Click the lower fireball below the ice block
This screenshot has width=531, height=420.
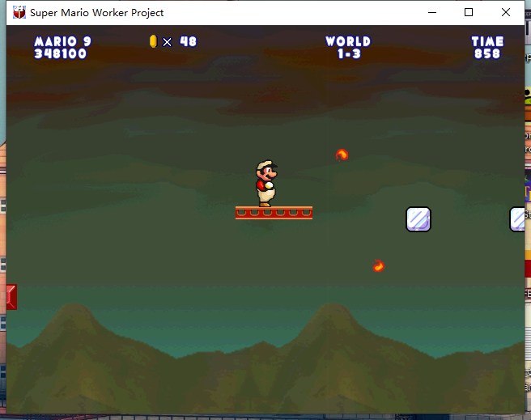(x=378, y=265)
